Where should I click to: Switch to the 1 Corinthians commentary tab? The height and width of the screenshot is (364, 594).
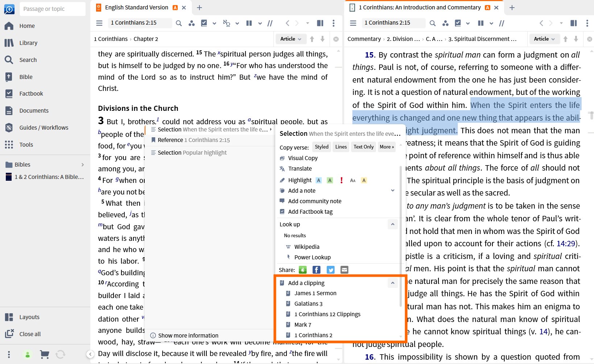point(420,7)
